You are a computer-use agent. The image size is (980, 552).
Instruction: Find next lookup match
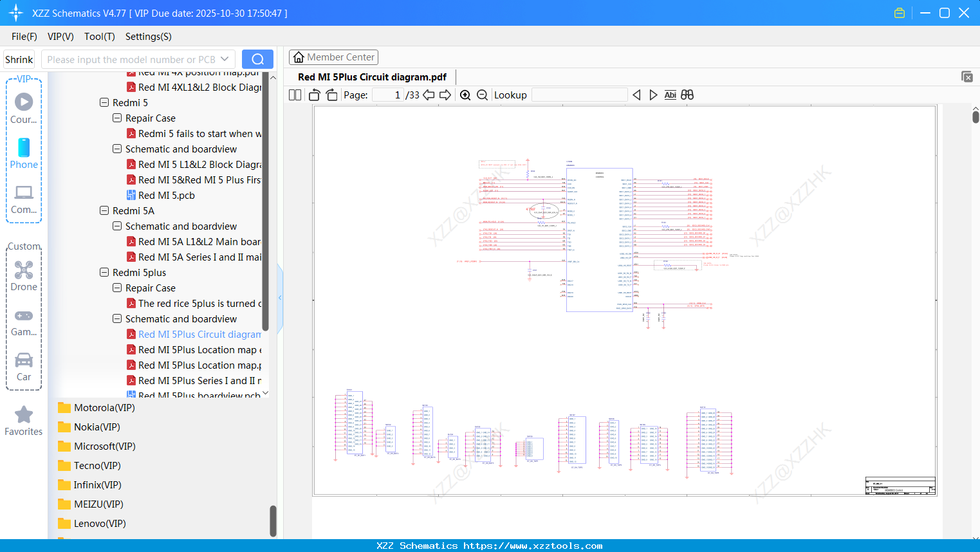(x=653, y=95)
